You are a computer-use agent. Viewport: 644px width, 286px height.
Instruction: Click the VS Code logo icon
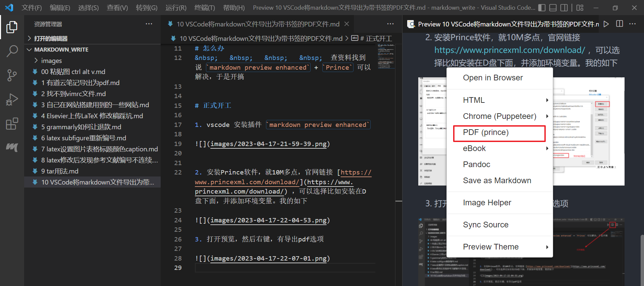click(x=9, y=7)
